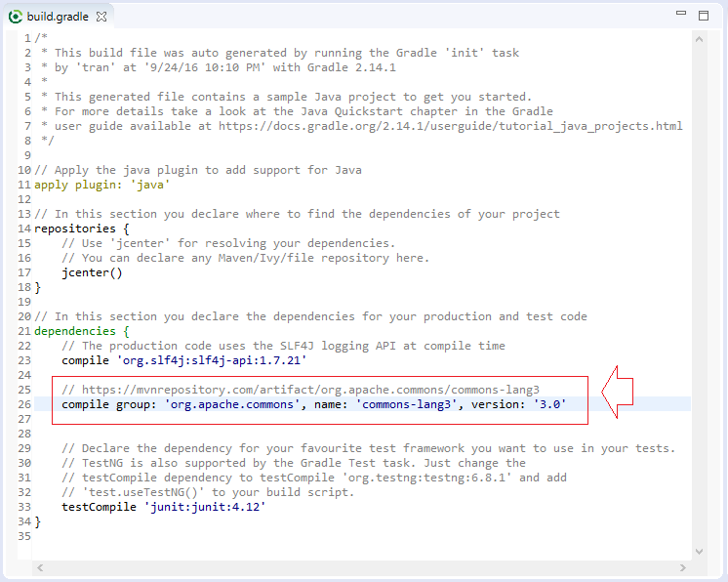
Task: Close the build.gradle tab
Action: pos(101,17)
